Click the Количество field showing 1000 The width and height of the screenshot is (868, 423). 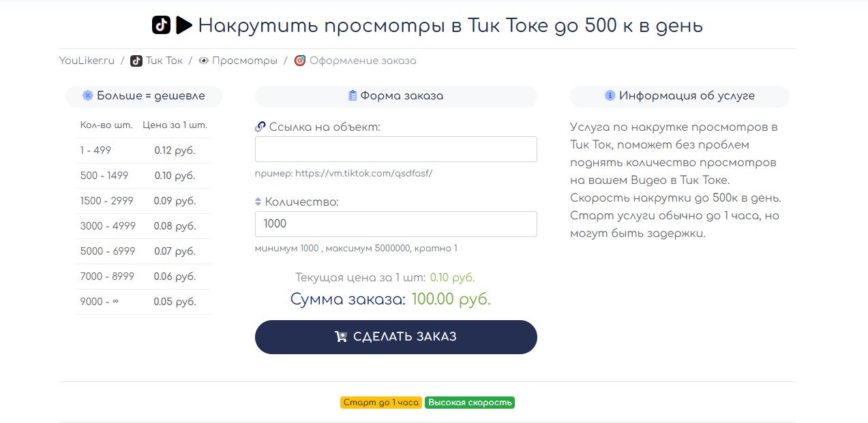point(396,224)
